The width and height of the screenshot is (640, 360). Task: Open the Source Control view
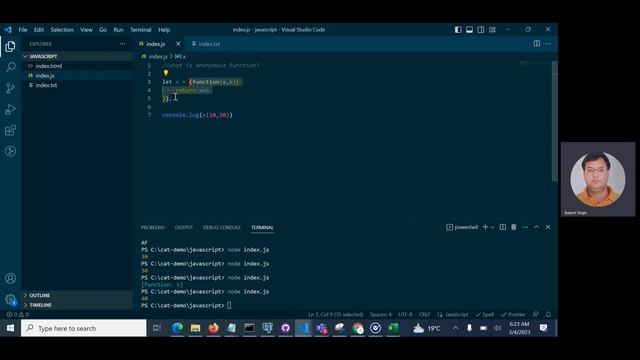(10, 89)
